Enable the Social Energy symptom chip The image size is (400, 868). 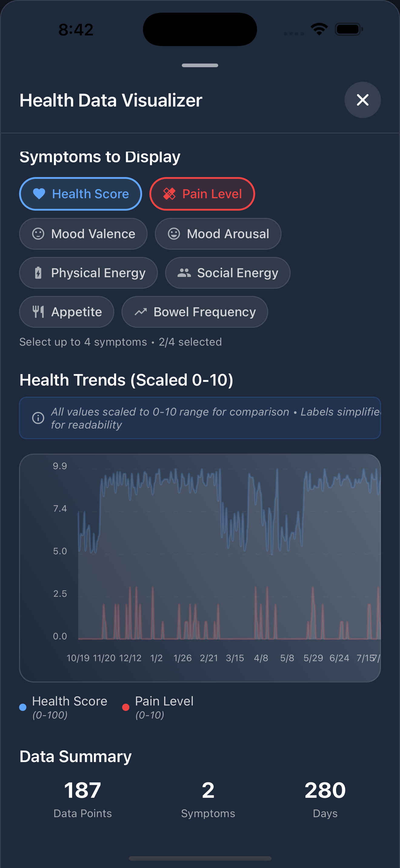(228, 273)
